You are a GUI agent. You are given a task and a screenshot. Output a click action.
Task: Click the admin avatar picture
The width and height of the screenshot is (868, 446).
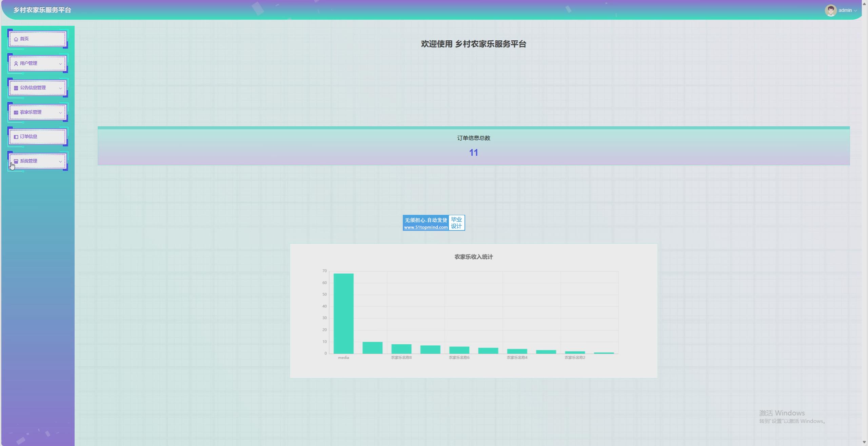[x=830, y=10]
